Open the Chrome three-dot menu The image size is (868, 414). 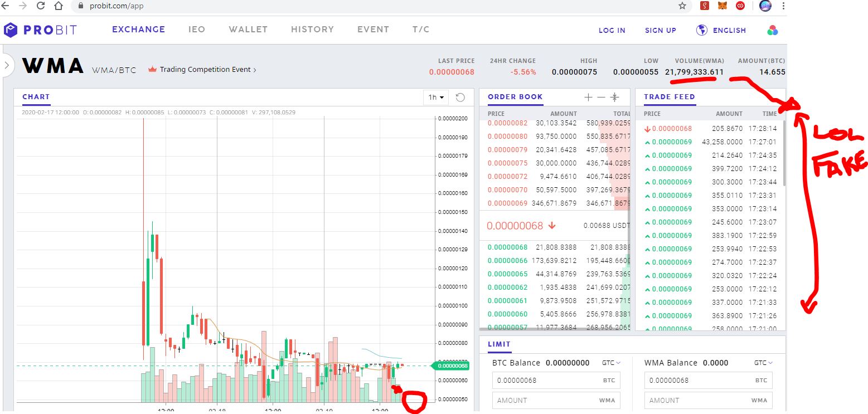click(x=783, y=6)
